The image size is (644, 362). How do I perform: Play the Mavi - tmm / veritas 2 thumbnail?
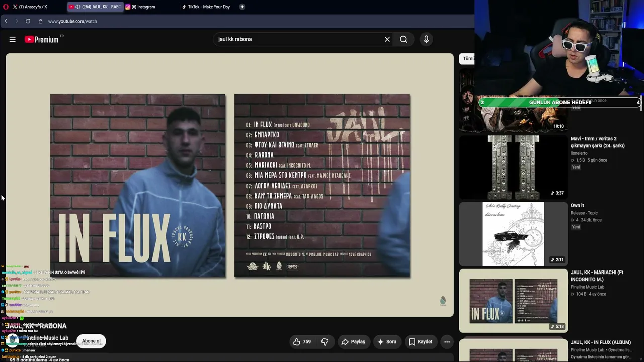point(513,167)
